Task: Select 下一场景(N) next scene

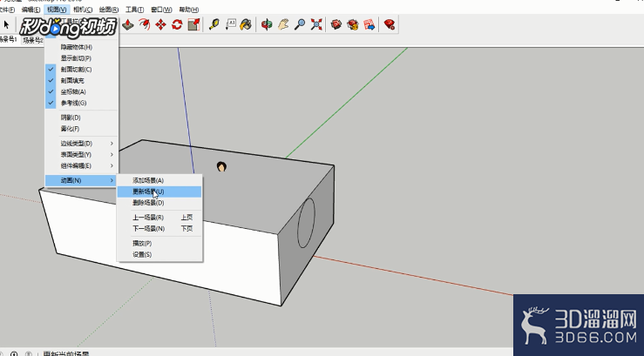Action: (159, 228)
